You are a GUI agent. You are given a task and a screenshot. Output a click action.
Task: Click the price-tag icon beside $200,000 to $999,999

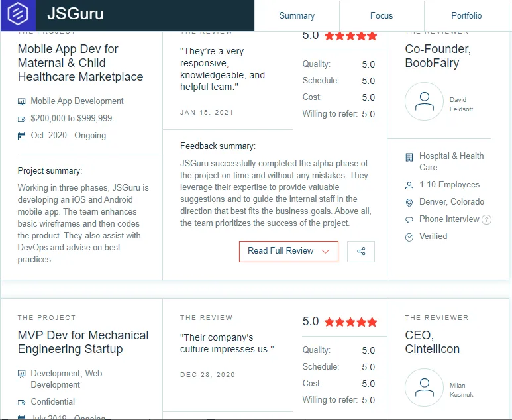[21, 119]
